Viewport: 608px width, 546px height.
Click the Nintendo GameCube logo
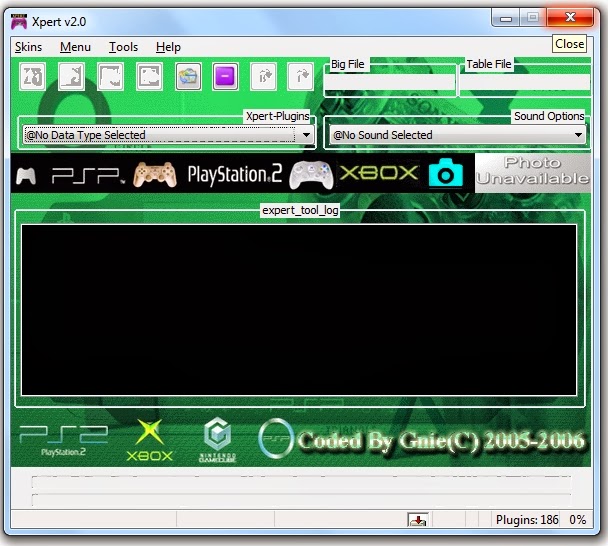tap(218, 440)
